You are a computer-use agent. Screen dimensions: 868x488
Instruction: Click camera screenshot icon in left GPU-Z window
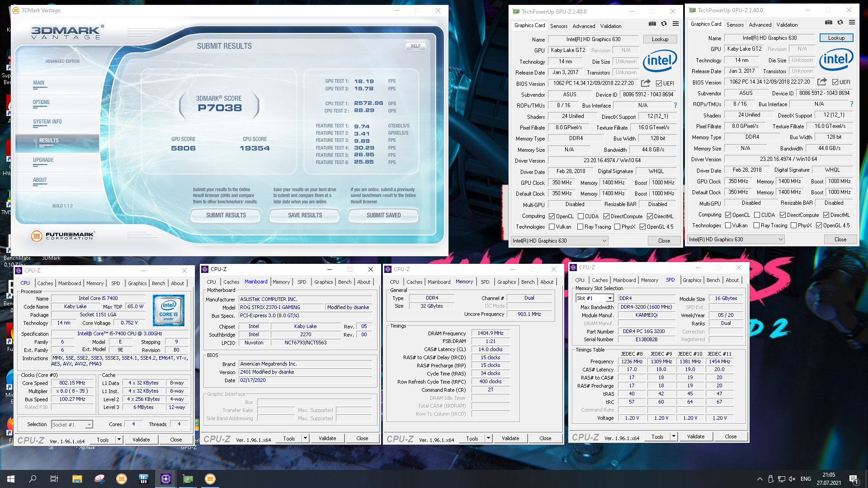pos(652,24)
